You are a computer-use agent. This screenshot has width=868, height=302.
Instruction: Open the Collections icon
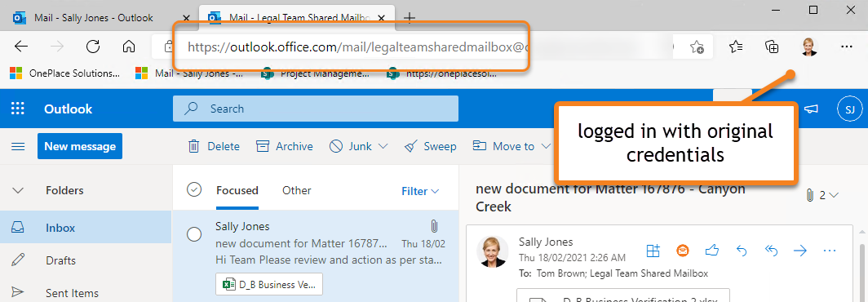(x=772, y=47)
